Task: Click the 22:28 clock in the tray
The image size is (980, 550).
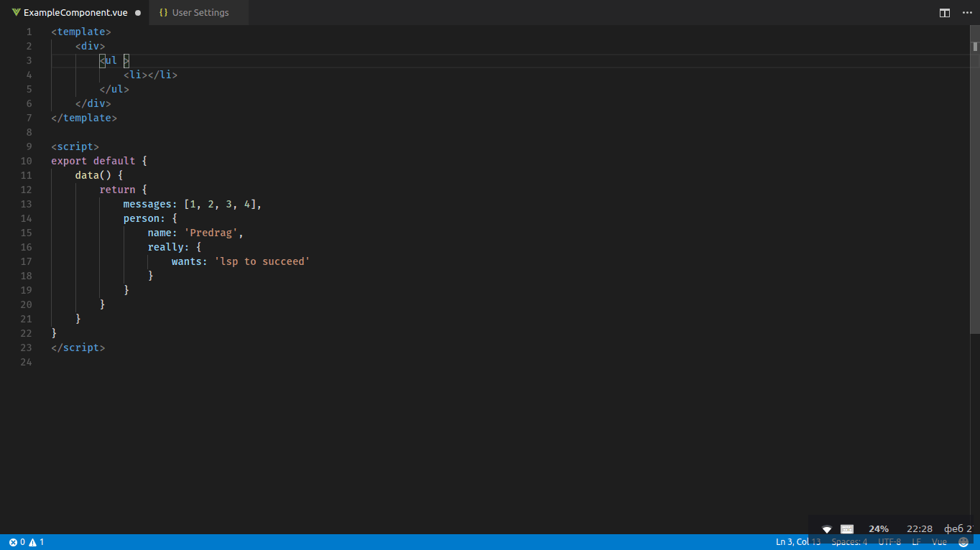Action: point(919,528)
